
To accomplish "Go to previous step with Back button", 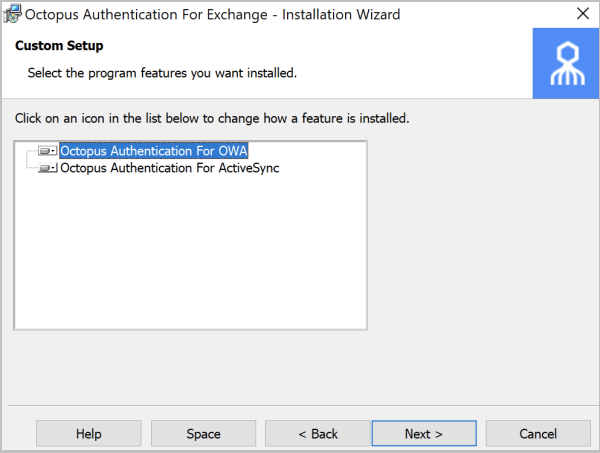I will (318, 434).
